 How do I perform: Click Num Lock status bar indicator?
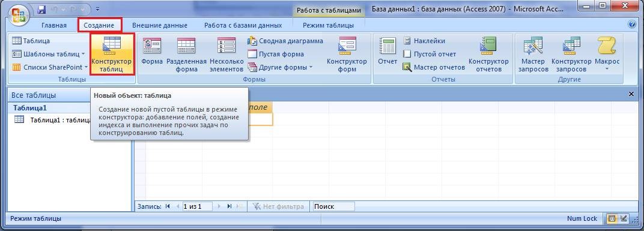coord(582,218)
